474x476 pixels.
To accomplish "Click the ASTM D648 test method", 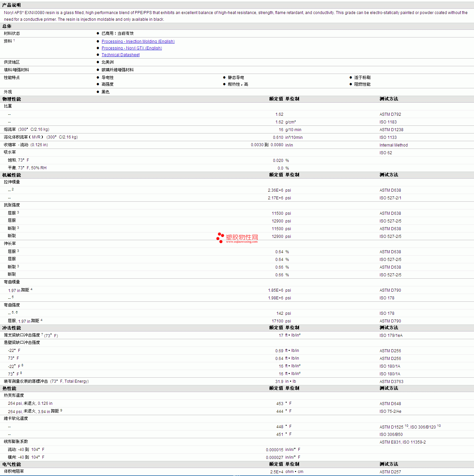I will coord(390,404).
